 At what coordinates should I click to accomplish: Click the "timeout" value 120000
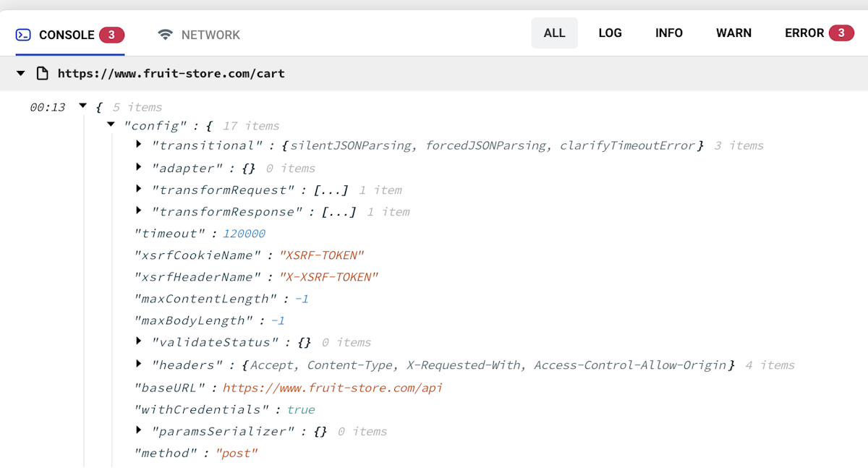[x=244, y=234]
